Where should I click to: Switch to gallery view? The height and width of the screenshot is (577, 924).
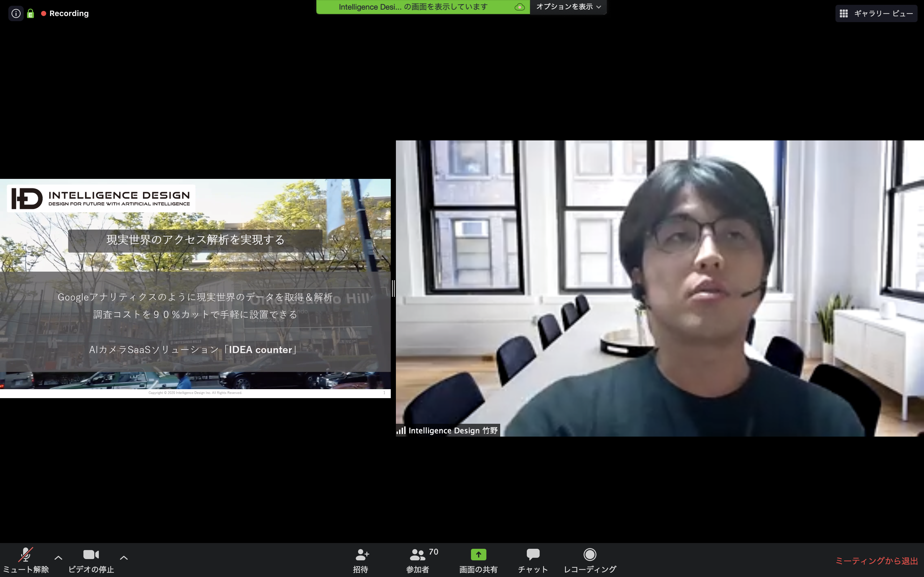[876, 14]
